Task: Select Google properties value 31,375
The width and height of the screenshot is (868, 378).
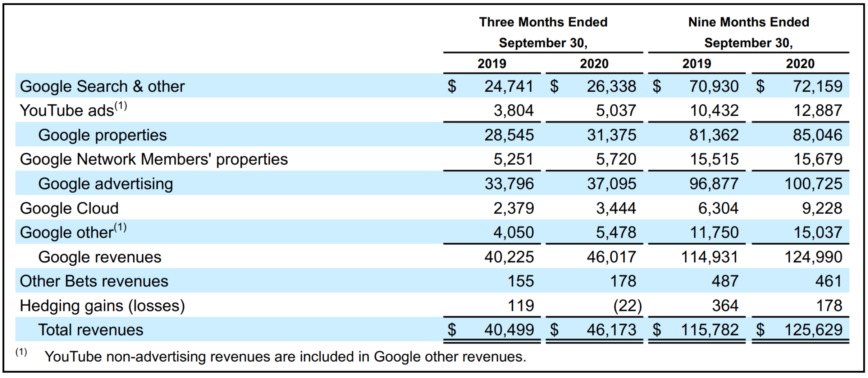Action: (x=611, y=135)
